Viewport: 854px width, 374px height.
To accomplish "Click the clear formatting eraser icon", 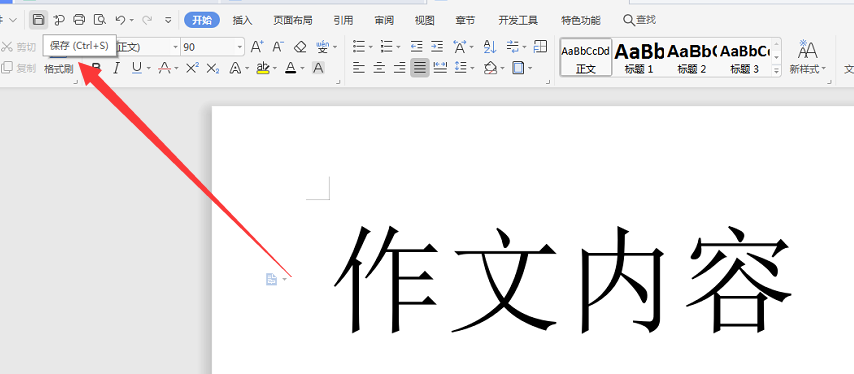I will [300, 47].
